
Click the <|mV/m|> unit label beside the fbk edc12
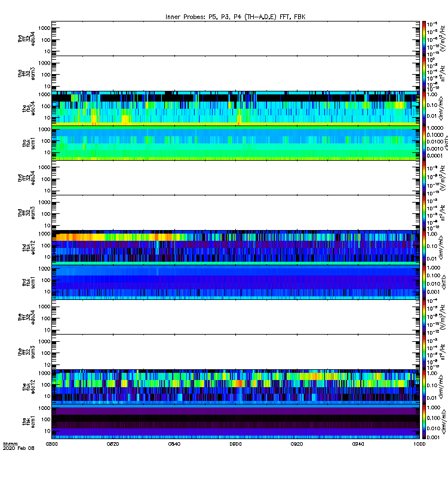point(440,387)
